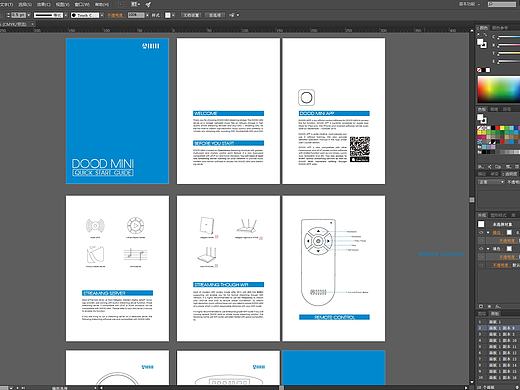Click the 文档设置 document setup button

click(191, 15)
